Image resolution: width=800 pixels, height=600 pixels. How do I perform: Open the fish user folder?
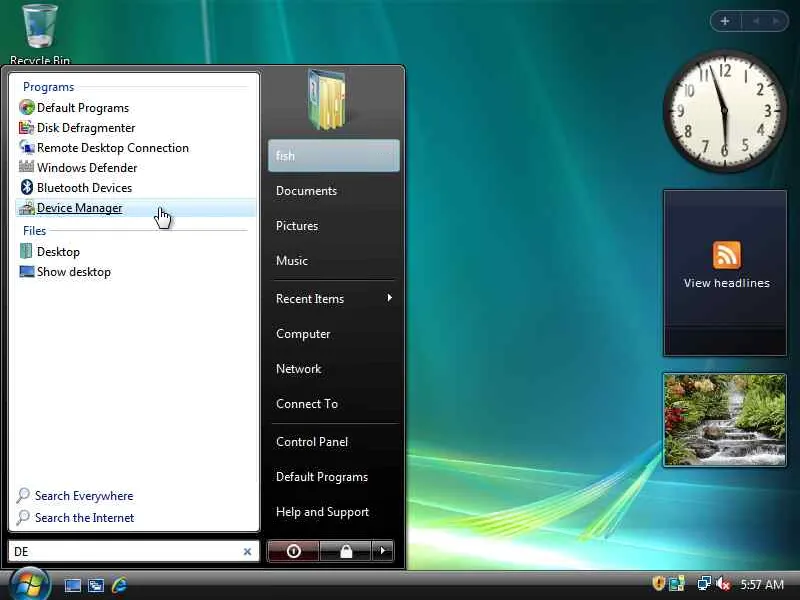point(334,156)
